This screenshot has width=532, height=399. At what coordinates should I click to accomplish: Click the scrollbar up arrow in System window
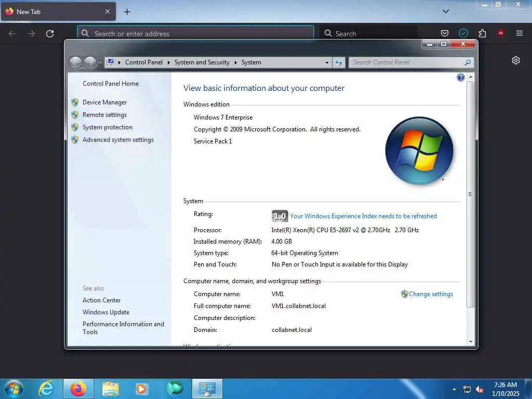tap(471, 77)
